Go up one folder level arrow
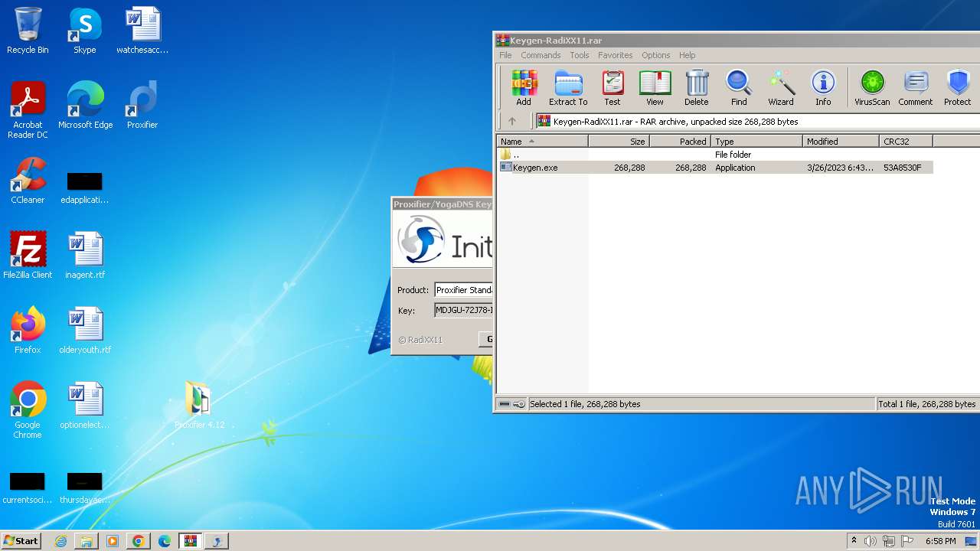The width and height of the screenshot is (980, 551). 512,121
